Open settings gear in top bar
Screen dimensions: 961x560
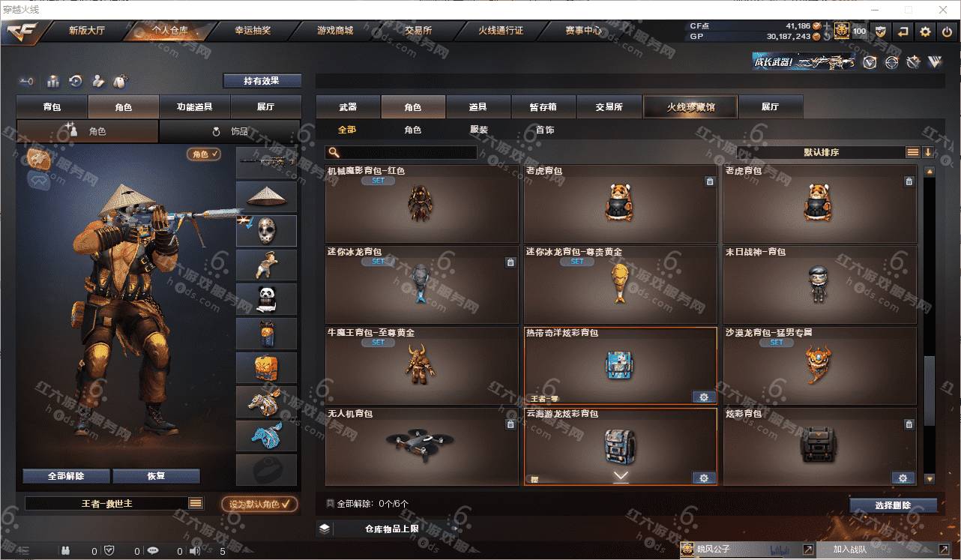(926, 31)
